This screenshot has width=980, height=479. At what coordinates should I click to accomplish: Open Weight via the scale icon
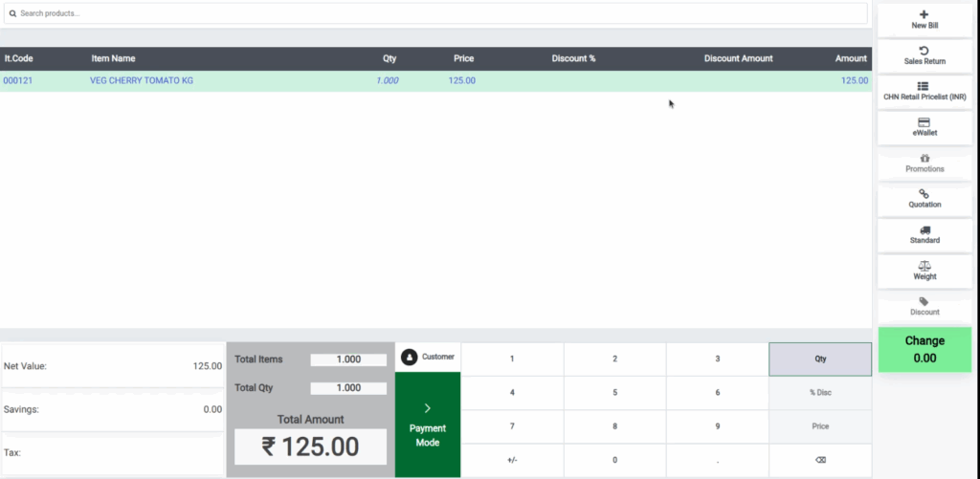[924, 266]
